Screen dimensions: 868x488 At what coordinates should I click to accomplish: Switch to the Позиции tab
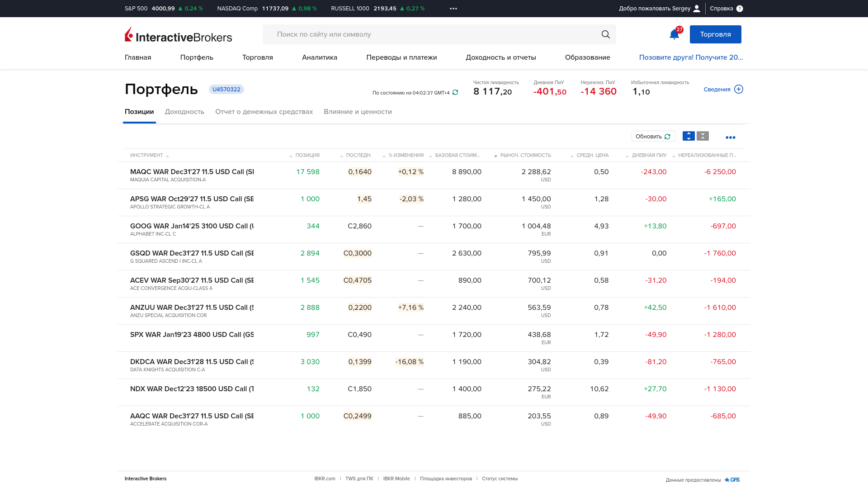[139, 112]
